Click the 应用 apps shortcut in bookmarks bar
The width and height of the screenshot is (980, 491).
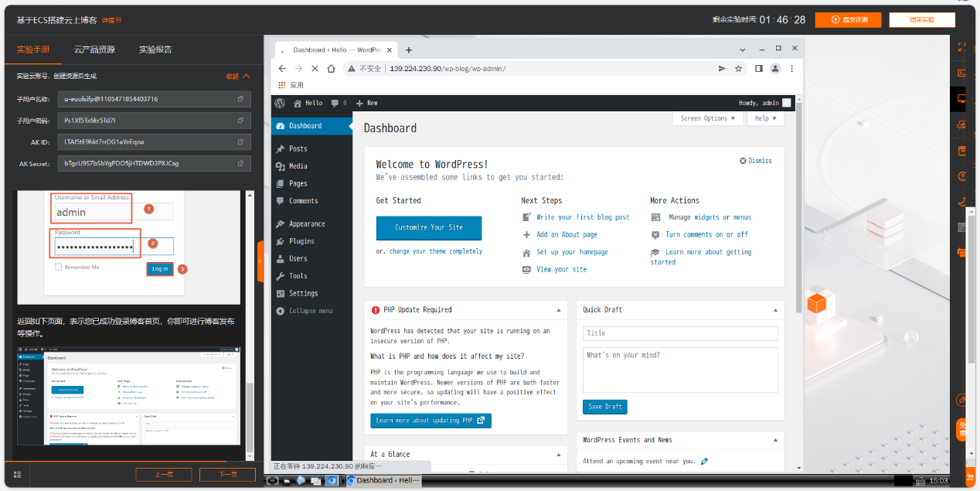291,85
